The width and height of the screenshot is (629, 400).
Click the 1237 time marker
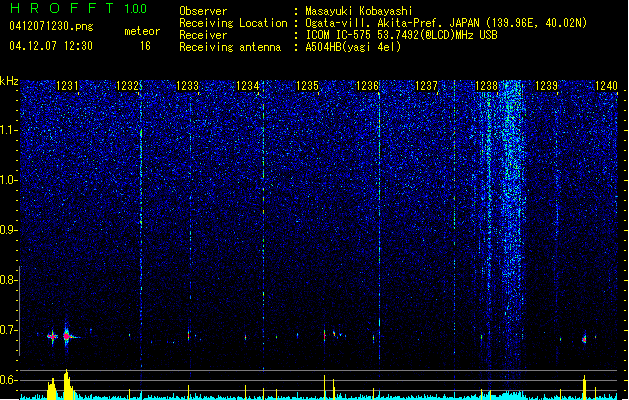426,86
